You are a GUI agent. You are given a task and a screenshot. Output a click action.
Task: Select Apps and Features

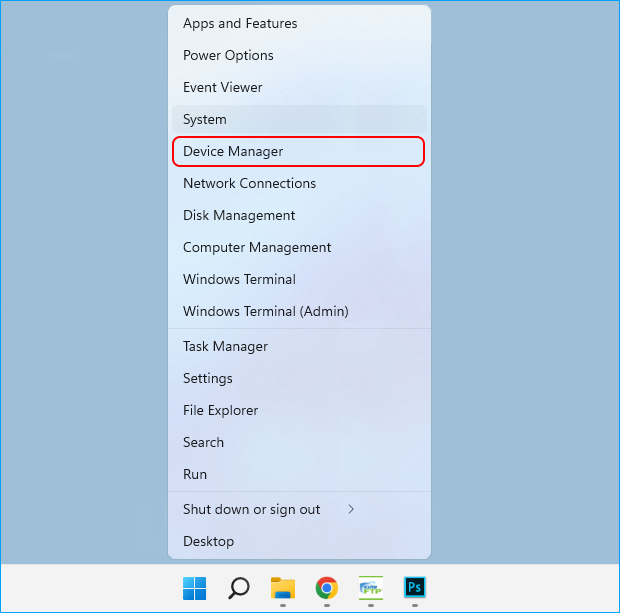click(x=240, y=23)
